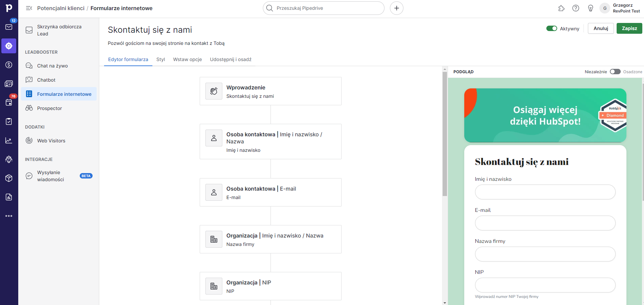Toggle the Aktywny form switch

point(552,28)
